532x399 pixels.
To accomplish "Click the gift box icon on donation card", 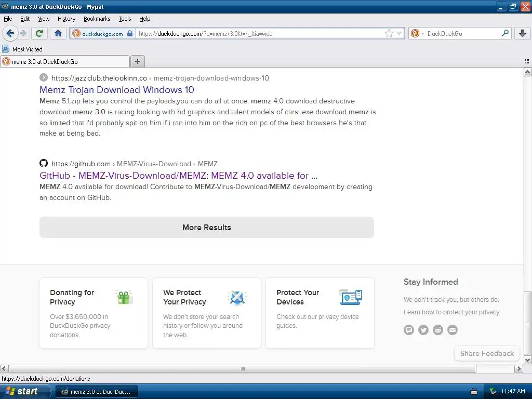I will (124, 297).
